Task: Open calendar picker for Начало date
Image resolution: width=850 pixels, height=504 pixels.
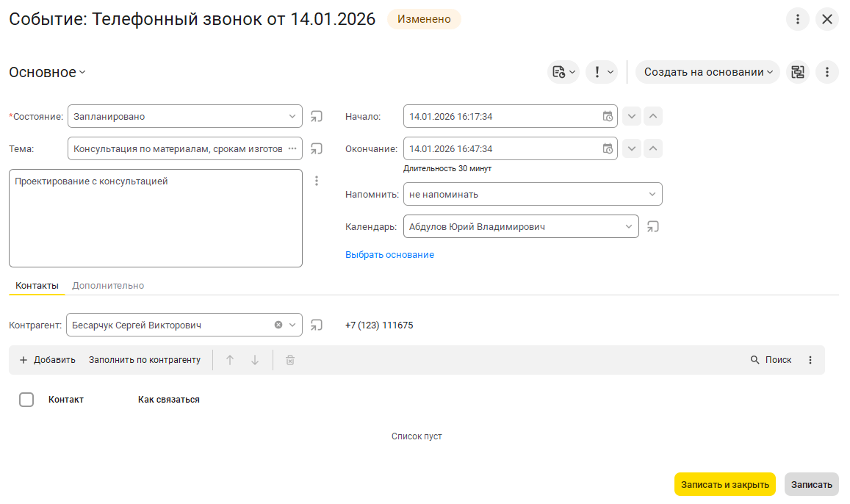Action: pos(608,116)
